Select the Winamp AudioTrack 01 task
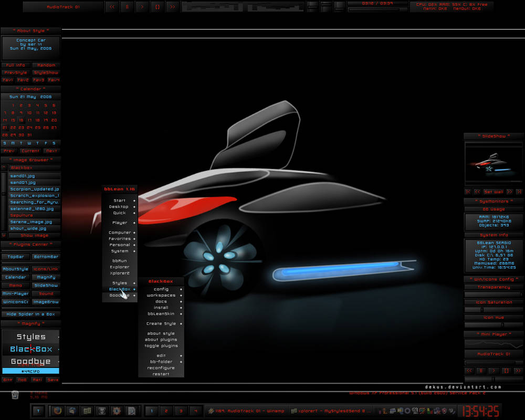The width and height of the screenshot is (525, 420). 247,411
